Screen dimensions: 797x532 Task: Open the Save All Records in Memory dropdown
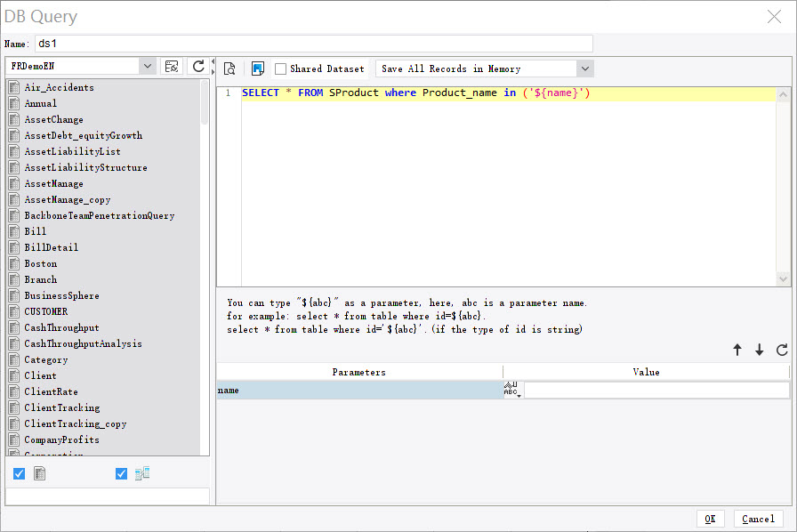[585, 69]
